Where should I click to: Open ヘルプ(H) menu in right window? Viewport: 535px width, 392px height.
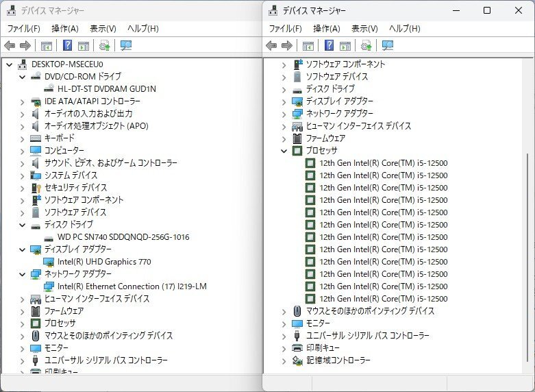[405, 29]
